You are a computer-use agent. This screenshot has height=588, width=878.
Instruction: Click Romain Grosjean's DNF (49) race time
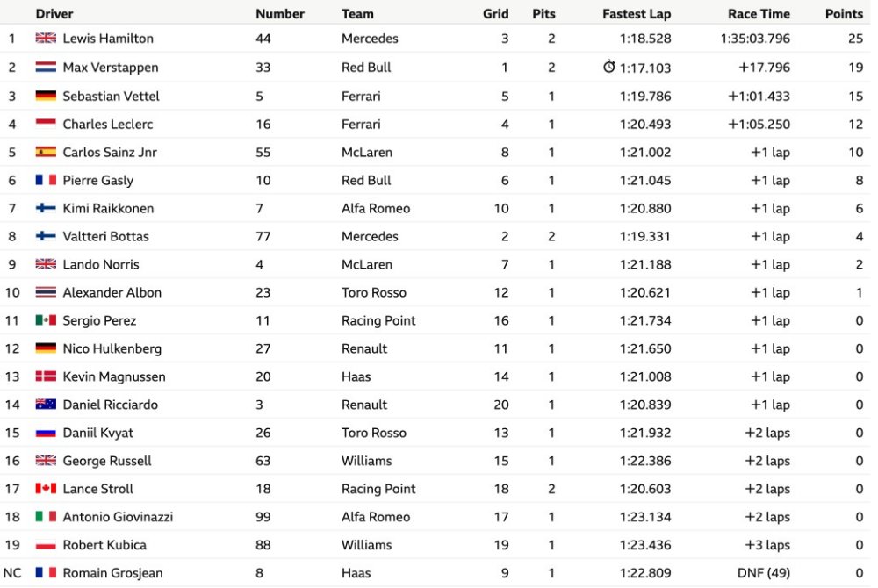point(764,573)
